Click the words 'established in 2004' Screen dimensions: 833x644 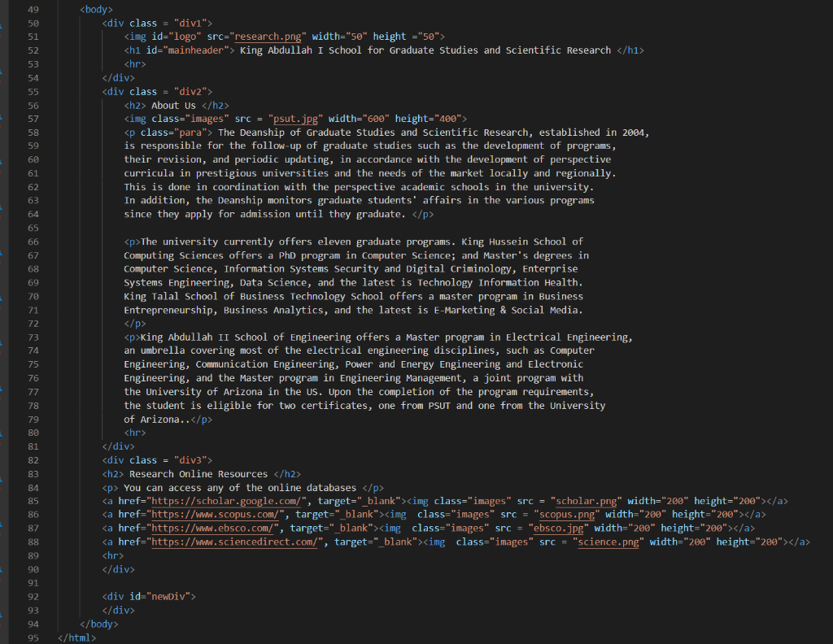coord(592,133)
